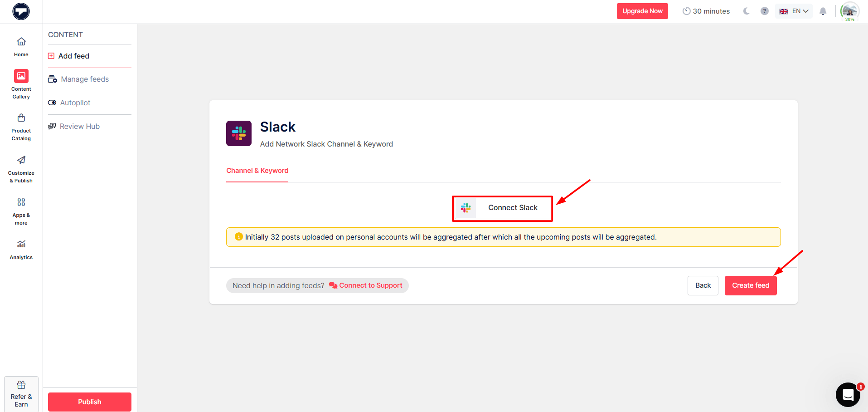Click the large Slack logo
This screenshot has width=868, height=412.
pos(239,133)
